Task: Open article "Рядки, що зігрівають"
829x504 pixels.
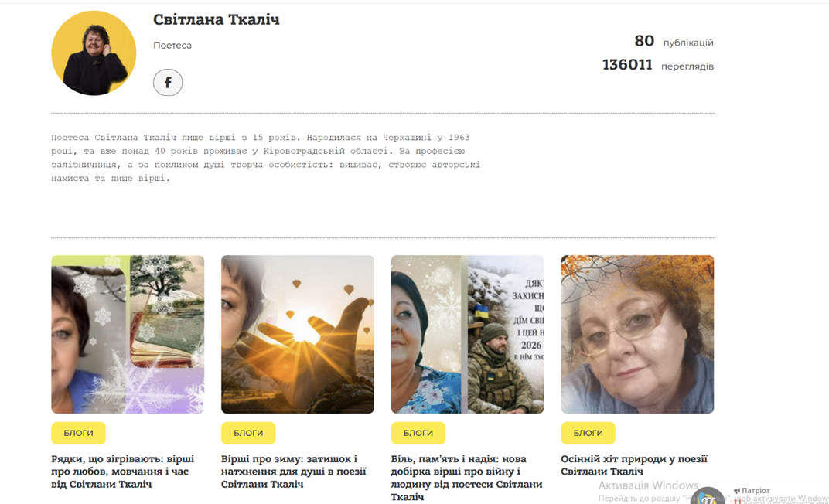Action: [123, 472]
